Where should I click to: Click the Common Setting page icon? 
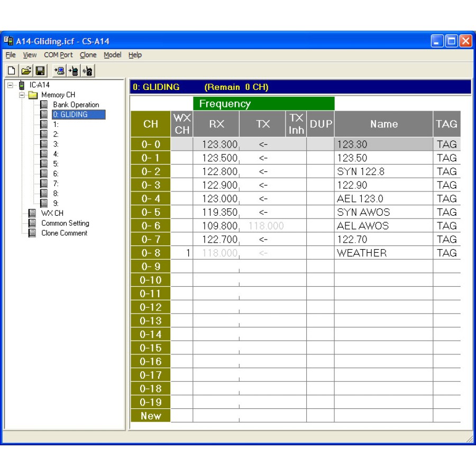point(32,223)
